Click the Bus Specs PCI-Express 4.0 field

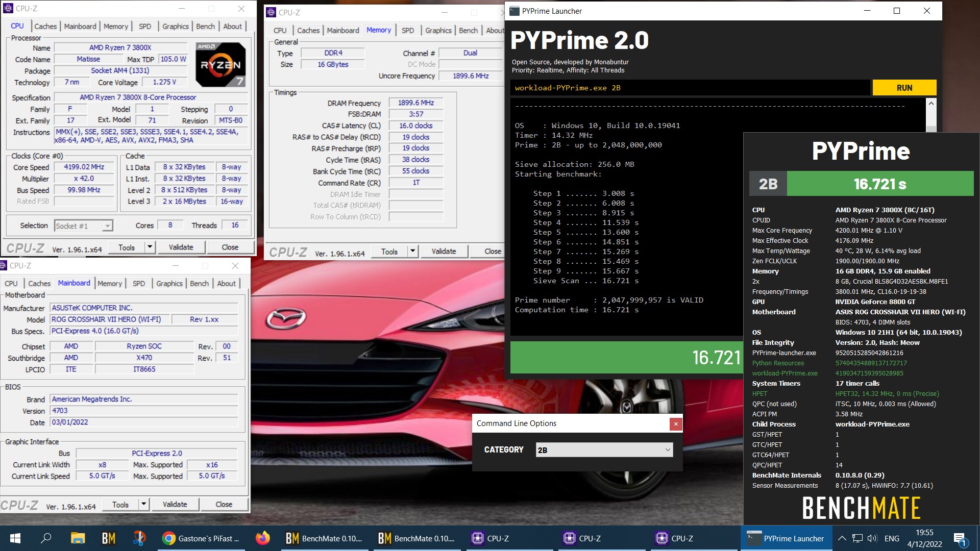144,331
